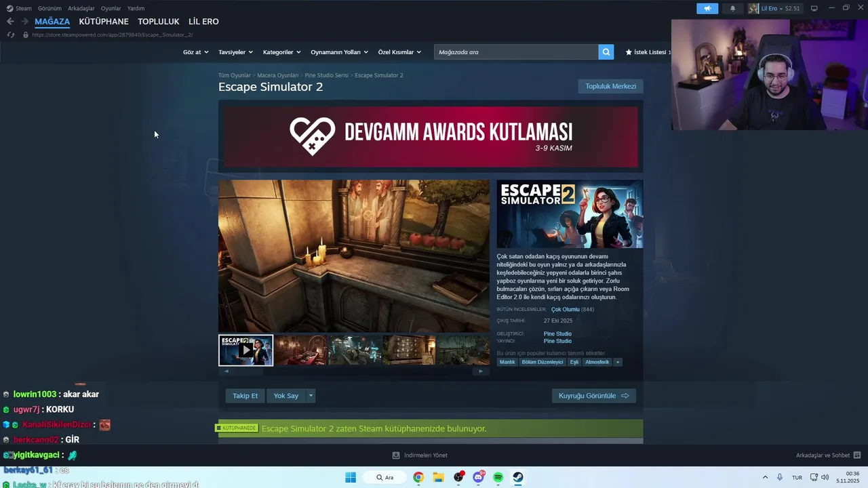Switch to the MAĞAZA tab
Image resolution: width=868 pixels, height=488 pixels.
[52, 22]
